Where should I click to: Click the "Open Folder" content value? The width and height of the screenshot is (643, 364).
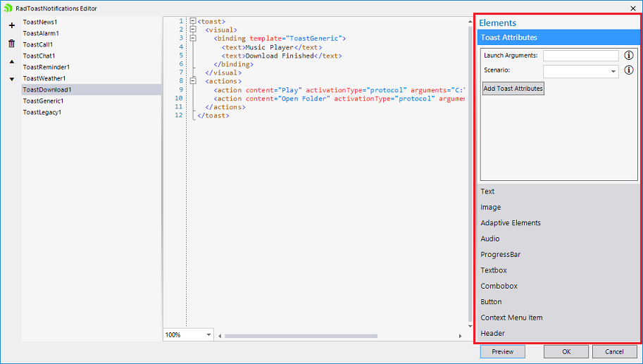pos(304,99)
